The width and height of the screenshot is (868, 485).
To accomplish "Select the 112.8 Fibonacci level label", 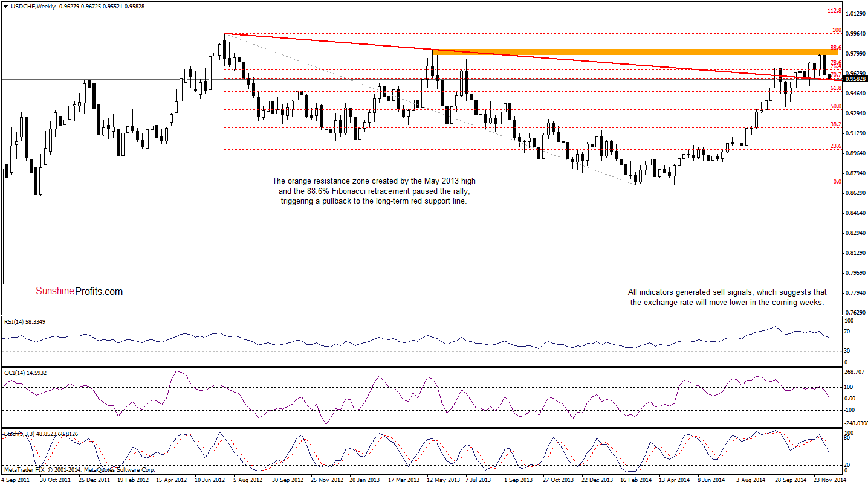I will tap(834, 11).
